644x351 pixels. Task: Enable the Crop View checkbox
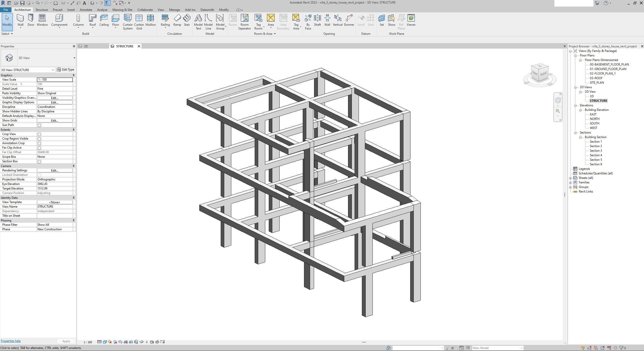tap(39, 134)
